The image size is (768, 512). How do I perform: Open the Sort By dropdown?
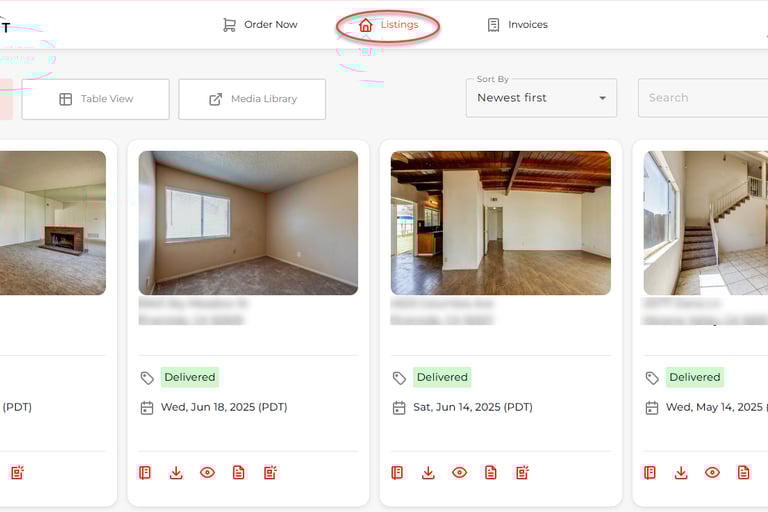click(x=541, y=98)
